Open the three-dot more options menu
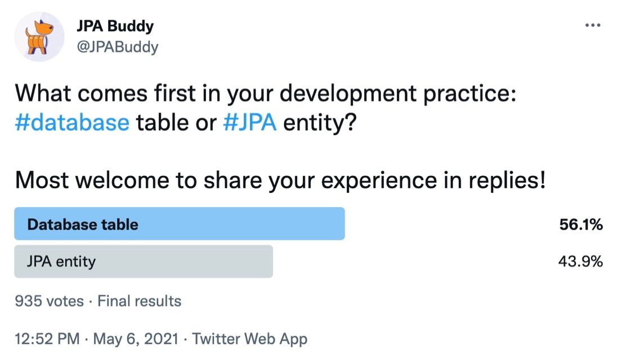The height and width of the screenshot is (364, 618). 592,25
